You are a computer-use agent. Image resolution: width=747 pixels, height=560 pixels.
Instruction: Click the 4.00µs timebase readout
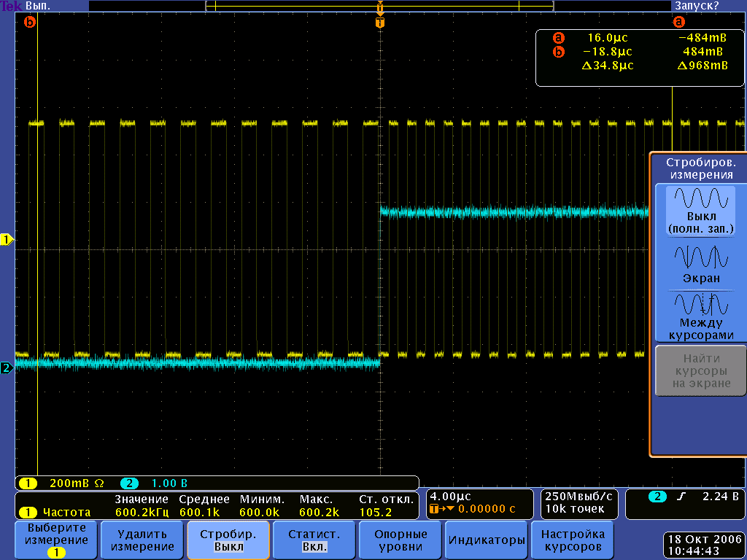(452, 496)
